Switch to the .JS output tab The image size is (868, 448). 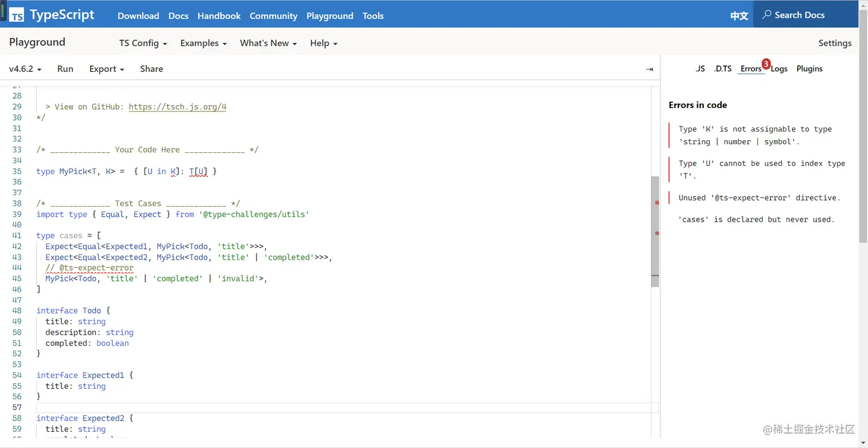700,69
